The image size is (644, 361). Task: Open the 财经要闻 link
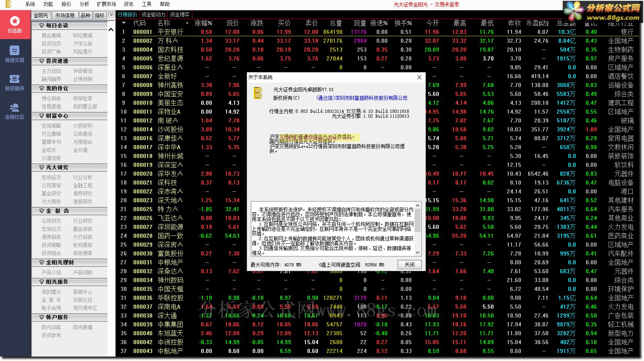coord(83,35)
